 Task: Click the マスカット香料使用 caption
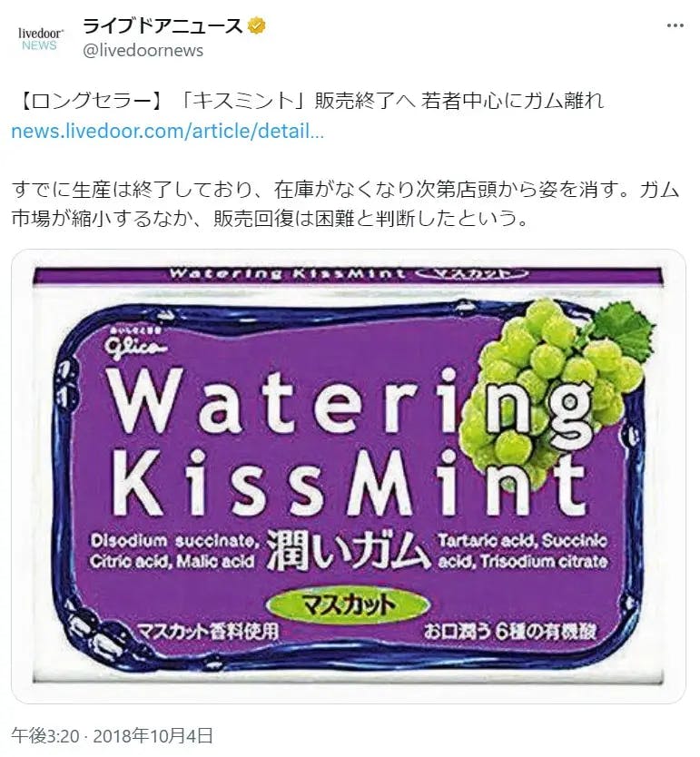(x=208, y=631)
